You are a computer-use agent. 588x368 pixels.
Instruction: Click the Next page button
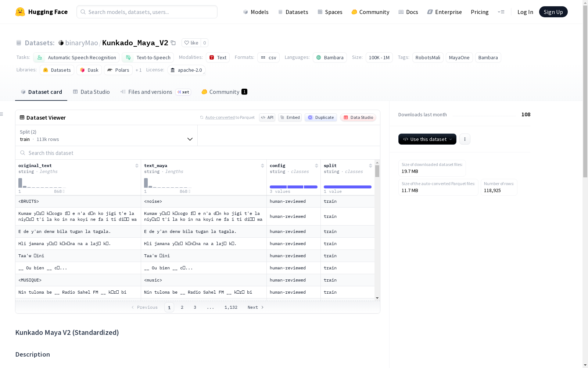coord(255,307)
